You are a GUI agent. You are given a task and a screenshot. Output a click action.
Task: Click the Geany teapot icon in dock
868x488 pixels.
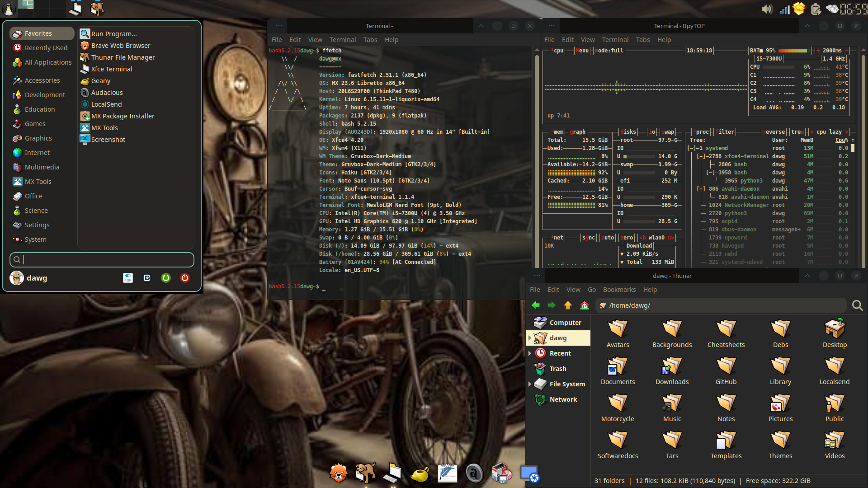[x=420, y=474]
